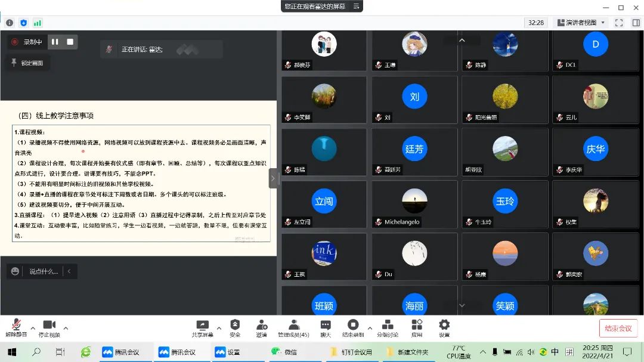Viewport: 644px width, 362px height.
Task: Open the 应用 apps icon
Action: 417,327
